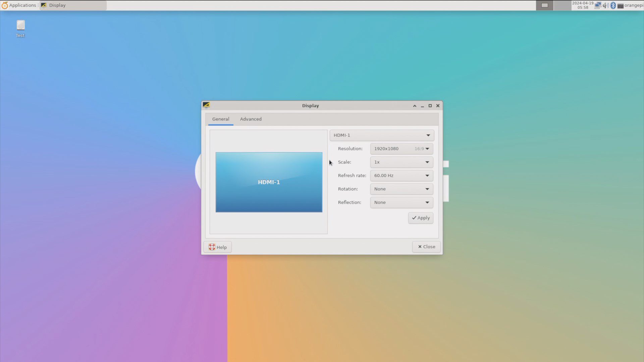Open the Reflection dropdown

401,202
